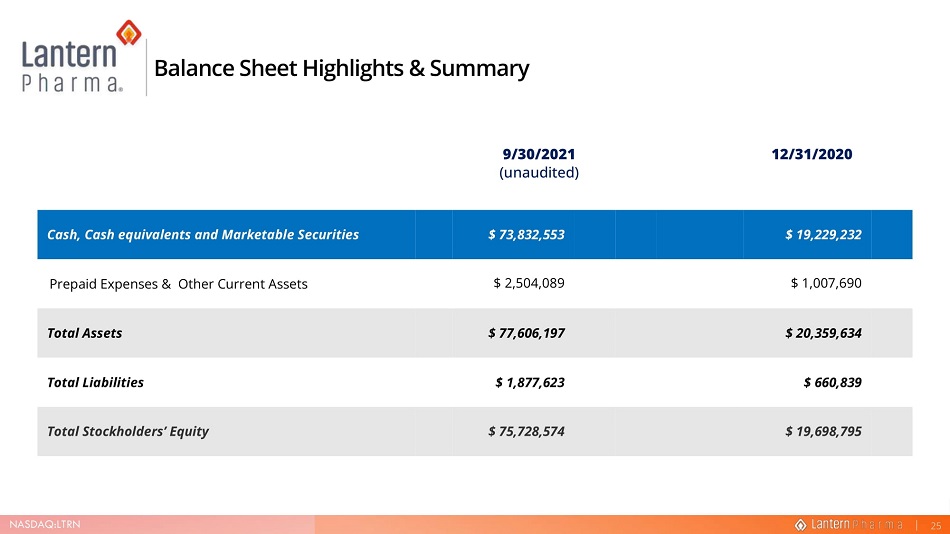Click the small Lantern logo in footer
The width and height of the screenshot is (950, 534).
[848, 524]
